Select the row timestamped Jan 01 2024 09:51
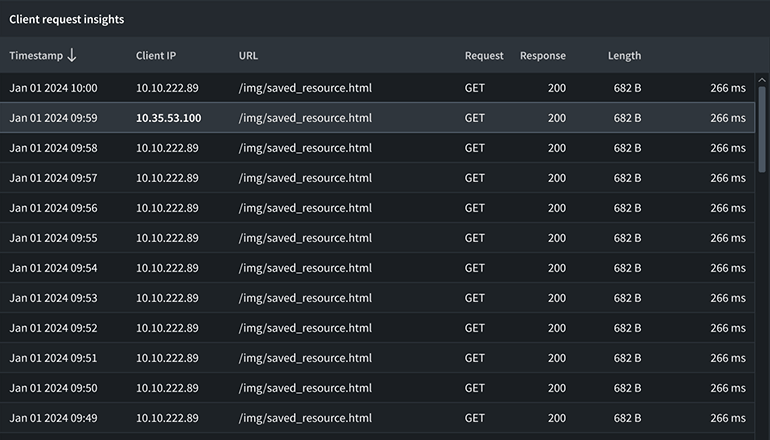The image size is (770, 440). point(53,358)
